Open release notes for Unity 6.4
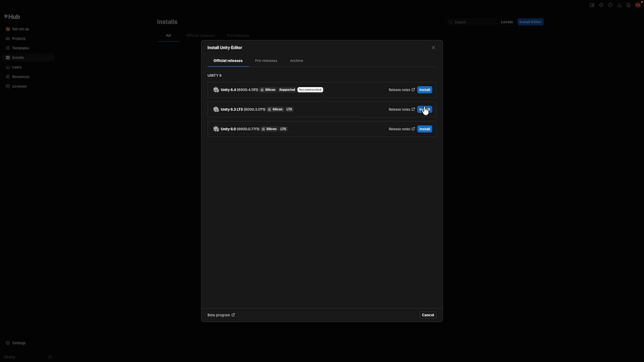This screenshot has height=362, width=644. (x=401, y=89)
